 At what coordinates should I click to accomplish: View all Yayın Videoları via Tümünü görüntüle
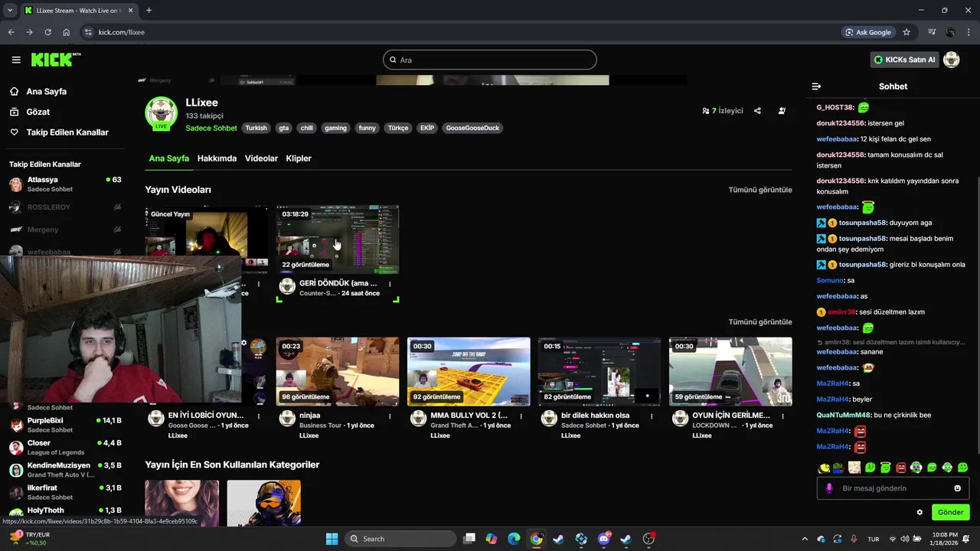tap(760, 190)
